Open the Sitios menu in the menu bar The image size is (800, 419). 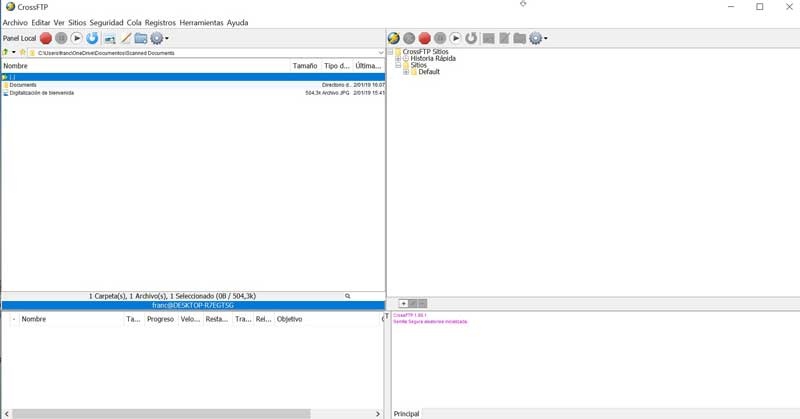pos(78,23)
